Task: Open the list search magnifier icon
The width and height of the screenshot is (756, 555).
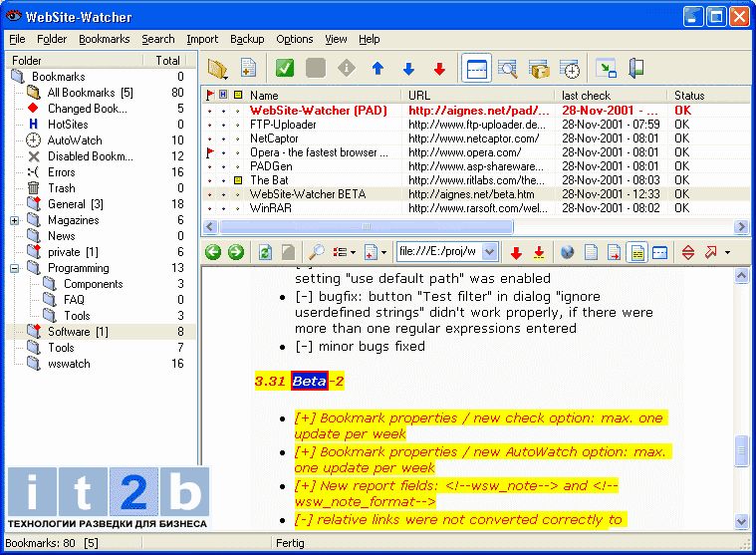Action: point(507,69)
